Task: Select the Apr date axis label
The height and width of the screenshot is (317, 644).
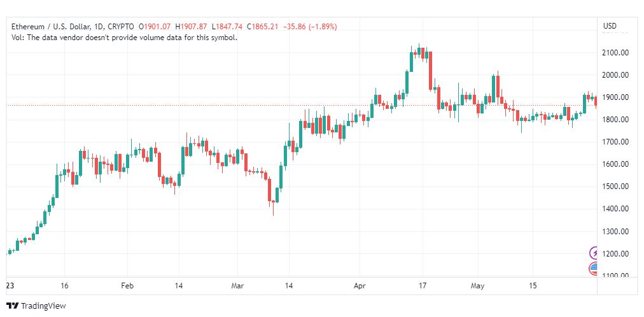Action: (x=360, y=285)
